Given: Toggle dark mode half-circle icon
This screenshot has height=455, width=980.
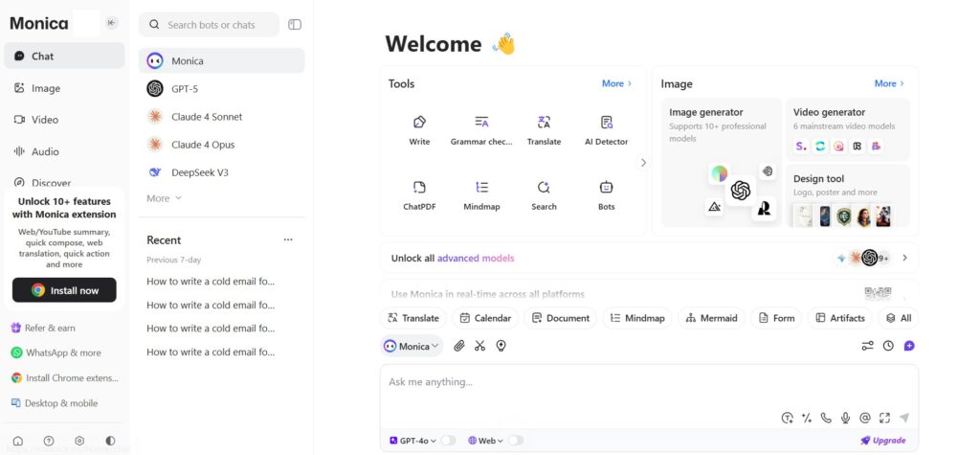Looking at the screenshot, I should [x=111, y=441].
